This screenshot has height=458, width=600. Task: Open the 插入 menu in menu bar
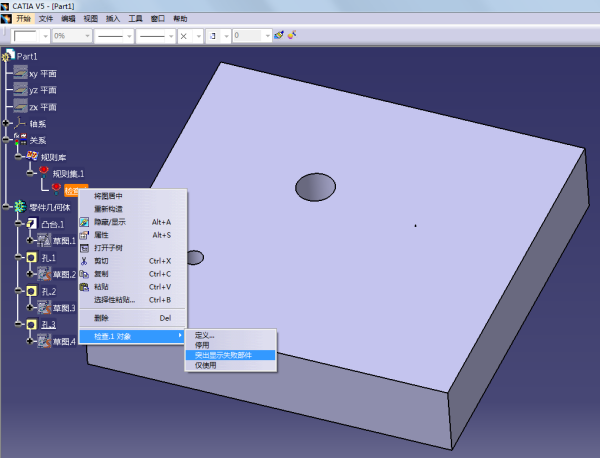pos(112,18)
